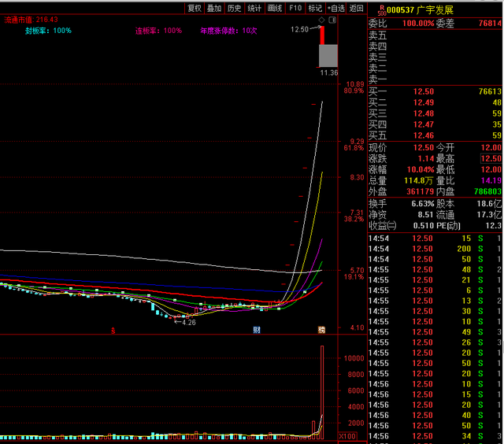
Task: Click the 现价 12.50 value
Action: tap(424, 148)
